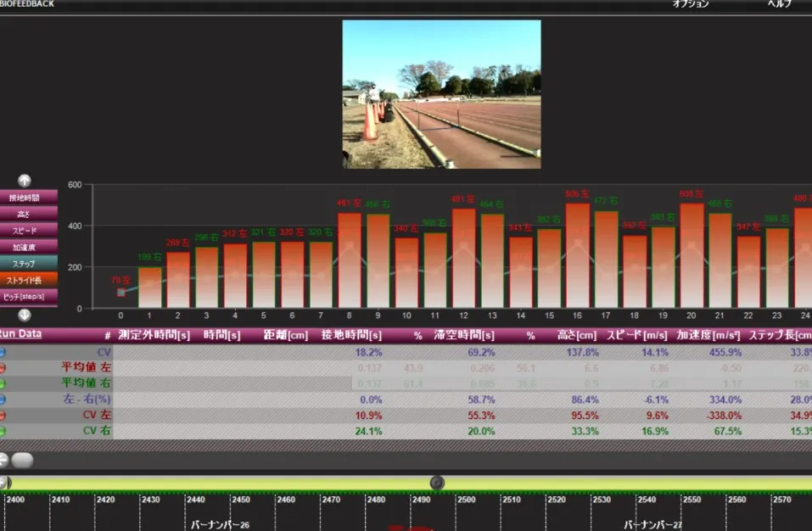
Task: Open the ヘルプ menu
Action: tap(779, 4)
